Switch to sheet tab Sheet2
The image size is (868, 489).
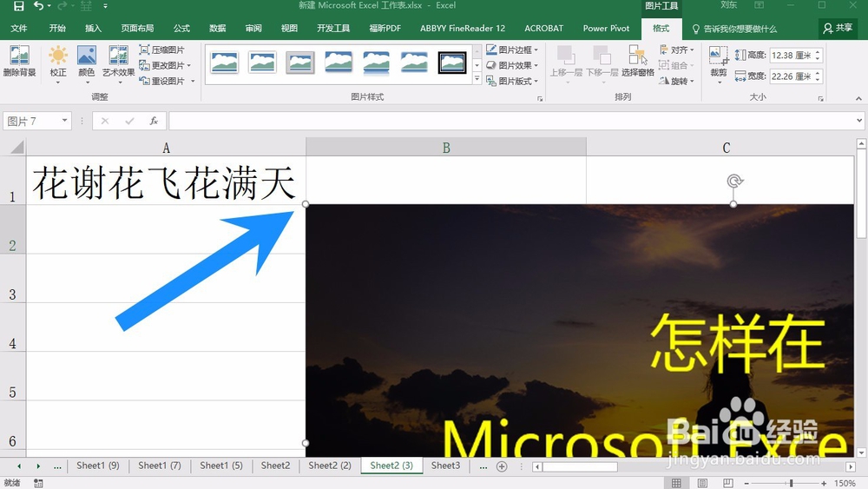[x=276, y=466]
